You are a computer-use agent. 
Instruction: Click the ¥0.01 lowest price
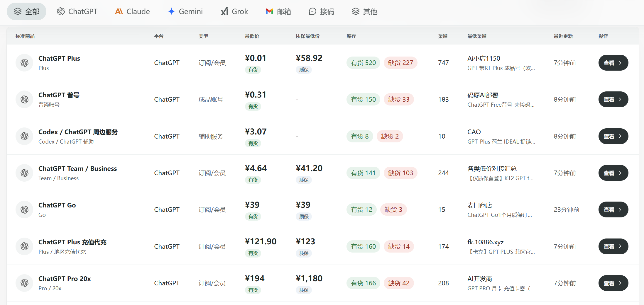click(256, 58)
